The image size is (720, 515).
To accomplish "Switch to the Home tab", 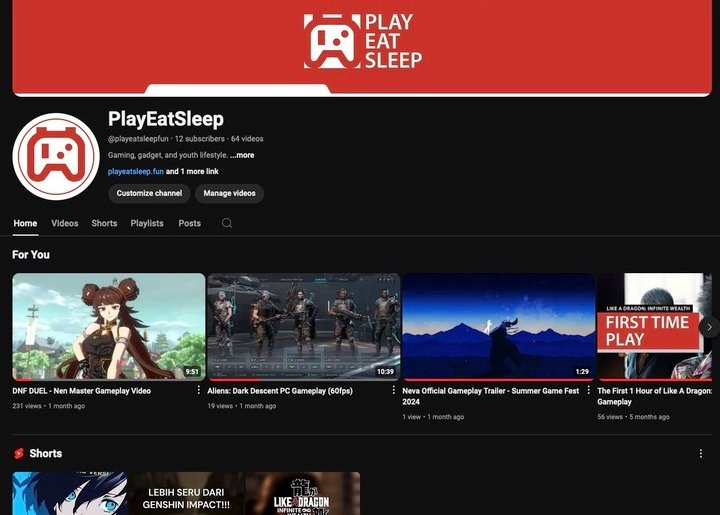I will (25, 224).
